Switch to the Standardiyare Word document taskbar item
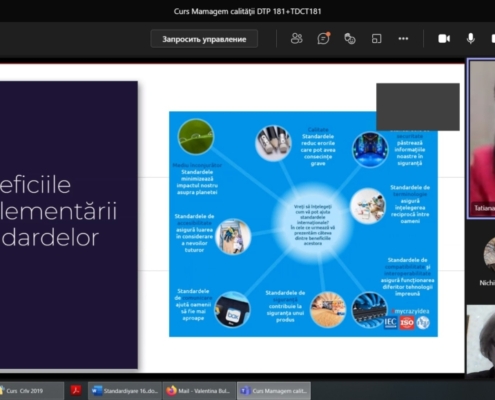This screenshot has width=495, height=400. [x=125, y=391]
